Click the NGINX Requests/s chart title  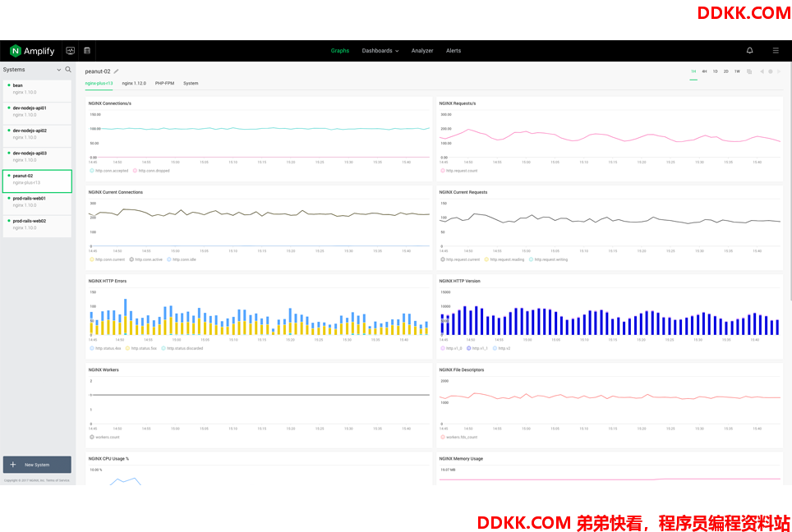458,103
